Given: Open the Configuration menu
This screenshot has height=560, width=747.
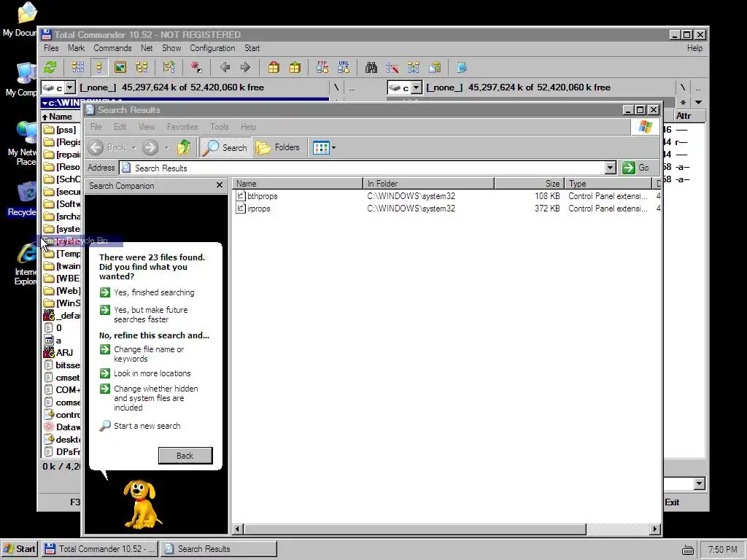Looking at the screenshot, I should tap(212, 48).
